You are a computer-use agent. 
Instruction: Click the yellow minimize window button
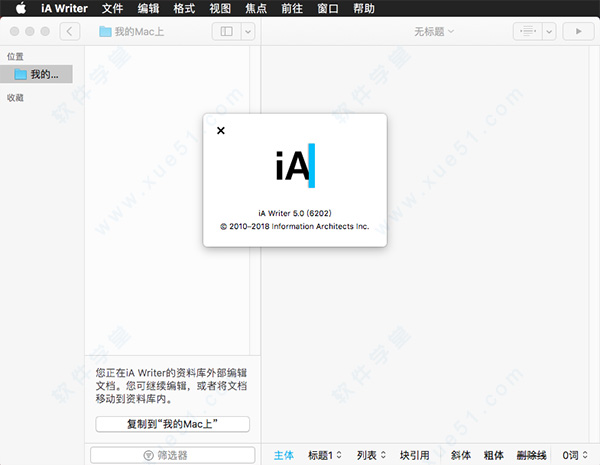(x=30, y=31)
